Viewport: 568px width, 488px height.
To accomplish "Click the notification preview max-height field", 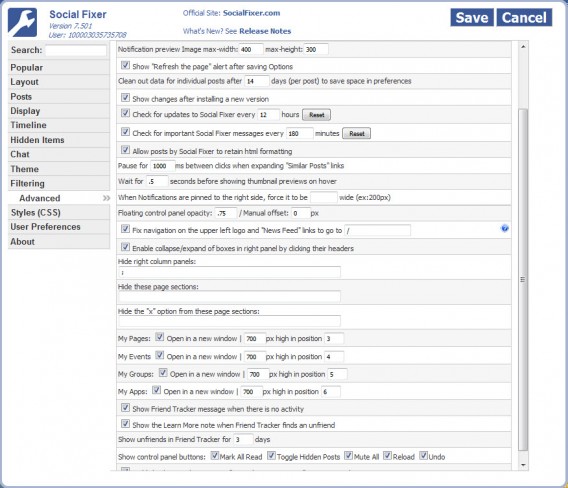I will 316,49.
